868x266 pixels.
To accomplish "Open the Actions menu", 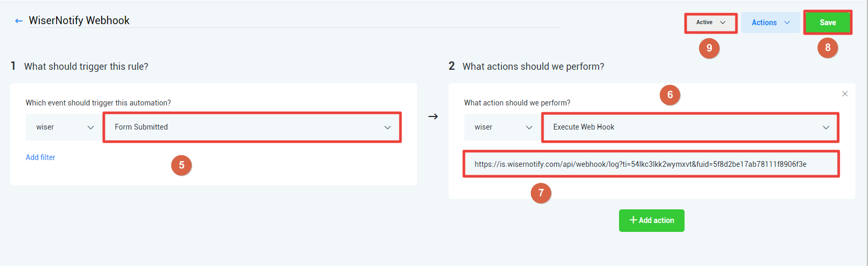I will click(x=771, y=23).
